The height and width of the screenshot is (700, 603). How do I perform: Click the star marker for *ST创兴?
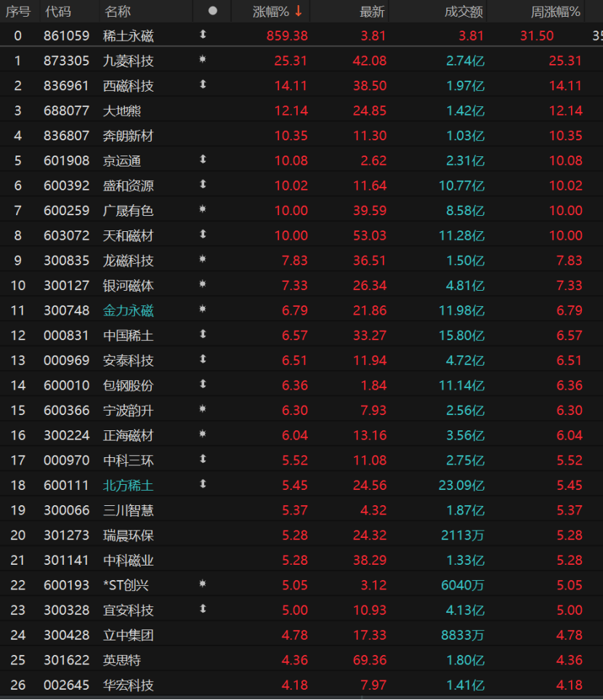click(x=203, y=584)
